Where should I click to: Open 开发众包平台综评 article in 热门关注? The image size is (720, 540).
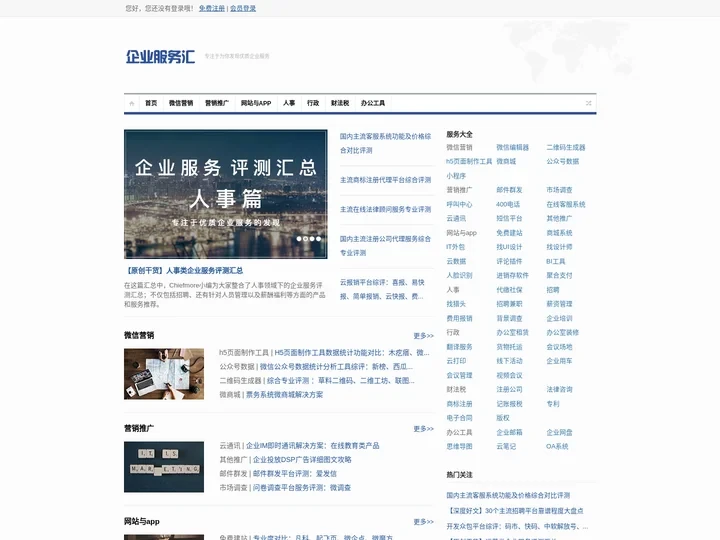click(517, 526)
